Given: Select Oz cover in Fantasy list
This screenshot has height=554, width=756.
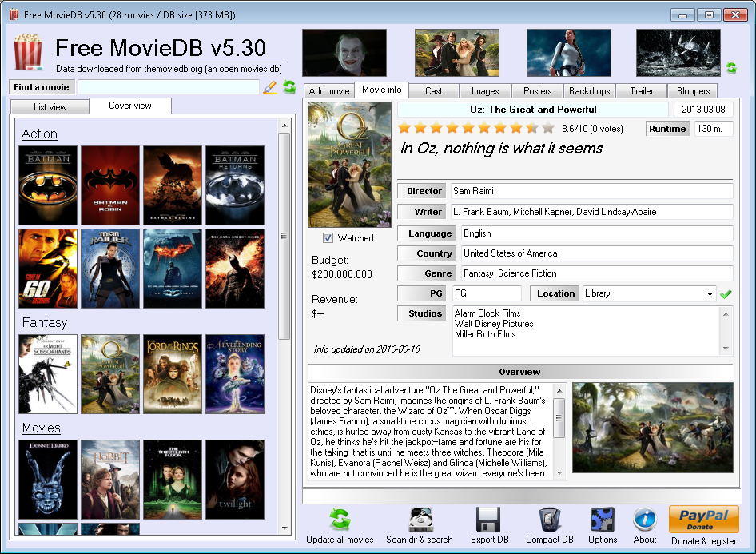Looking at the screenshot, I should [110, 374].
